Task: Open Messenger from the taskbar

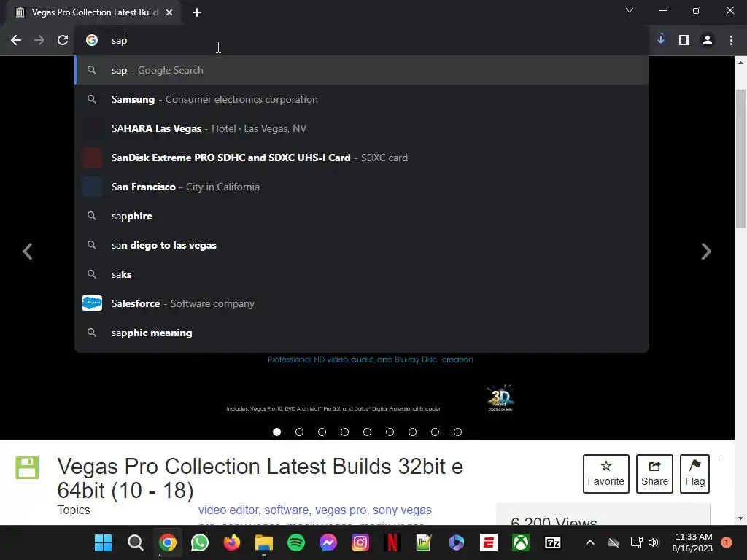Action: (328, 542)
